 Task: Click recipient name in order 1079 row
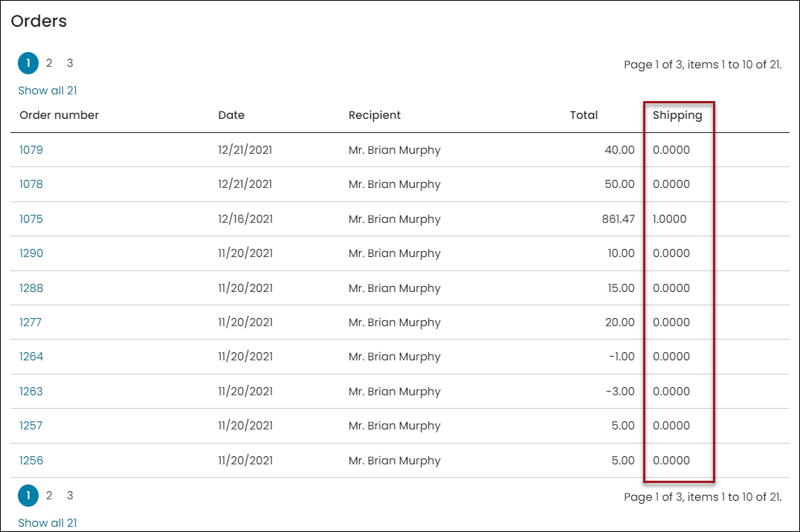(394, 150)
